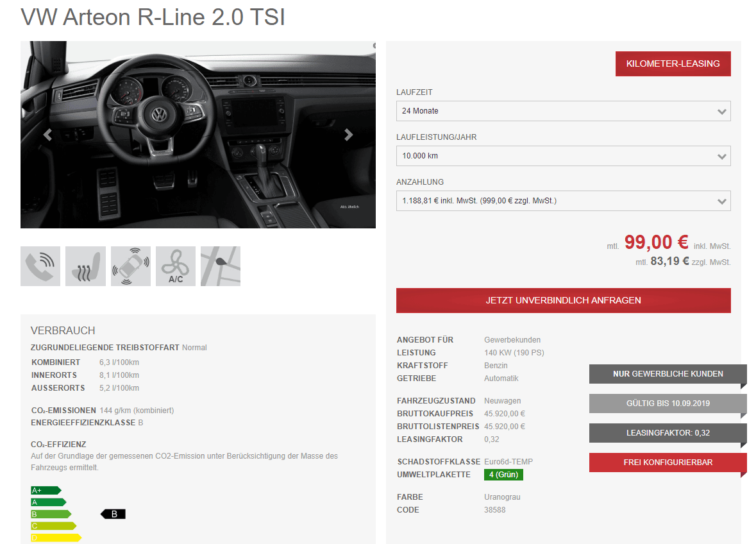Screen dimensions: 756x544
Task: Click the 144 g/km CO2 emissions value
Action: point(137,411)
